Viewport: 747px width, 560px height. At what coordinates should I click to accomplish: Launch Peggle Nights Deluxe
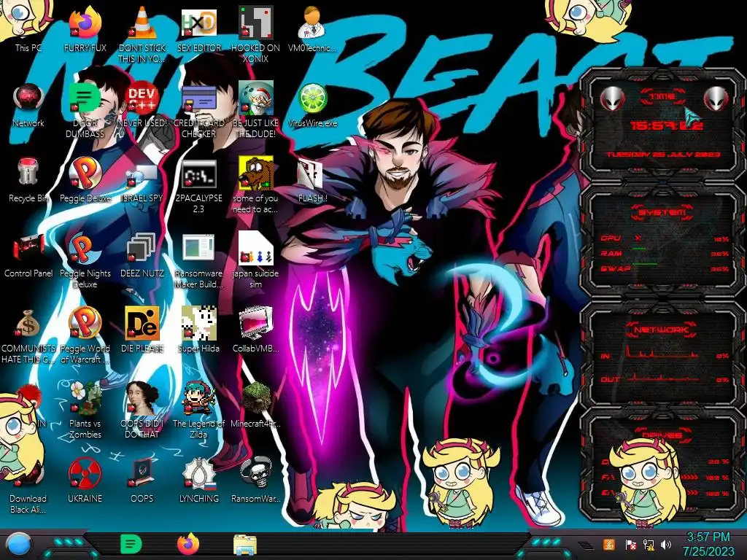(85, 261)
